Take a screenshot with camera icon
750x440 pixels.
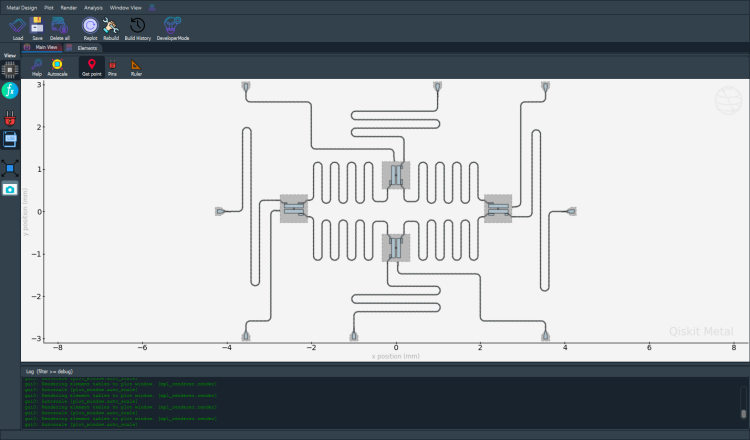(10, 189)
